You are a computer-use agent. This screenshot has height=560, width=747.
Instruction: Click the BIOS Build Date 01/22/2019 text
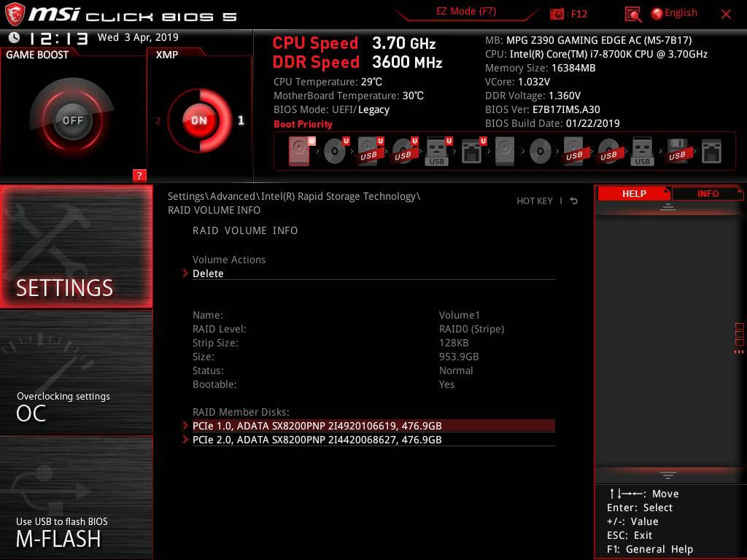click(x=552, y=122)
